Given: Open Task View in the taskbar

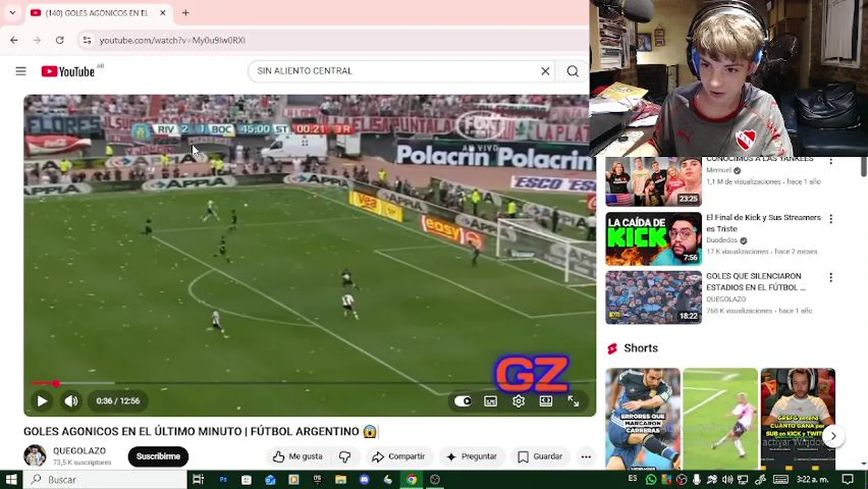Looking at the screenshot, I should click(198, 479).
